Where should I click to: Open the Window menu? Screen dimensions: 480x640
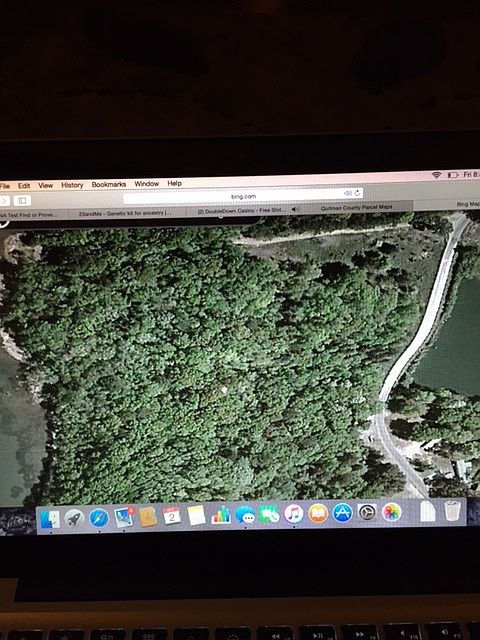[x=147, y=184]
